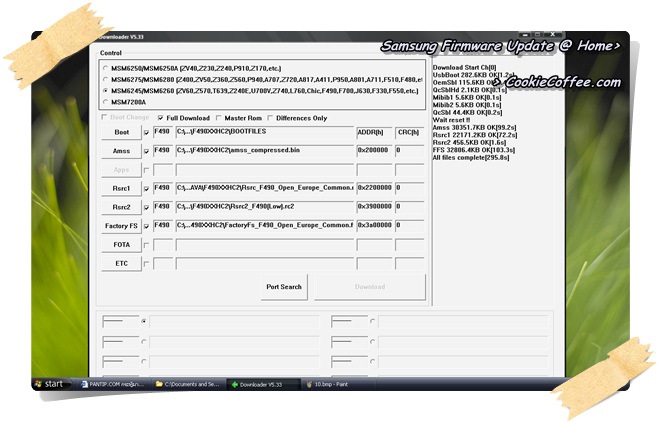Click the FOTA file button
Viewport: 661px width, 422px height.
[121, 245]
